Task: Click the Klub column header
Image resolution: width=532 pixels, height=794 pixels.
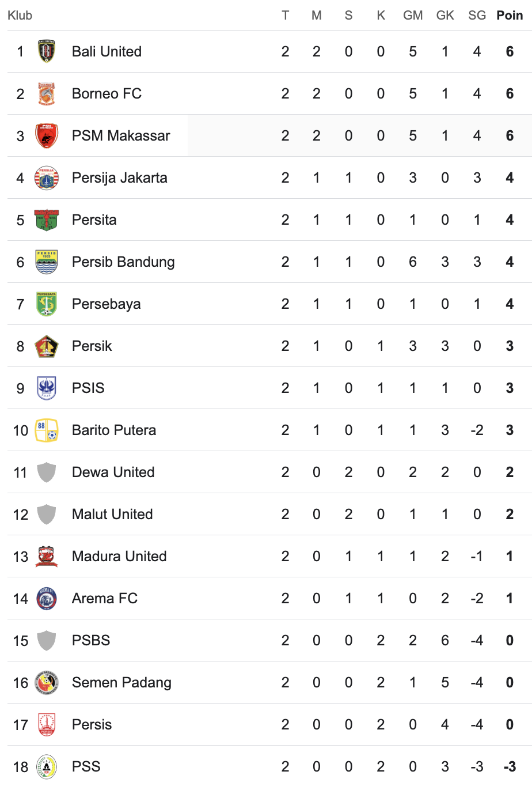Action: (x=20, y=16)
